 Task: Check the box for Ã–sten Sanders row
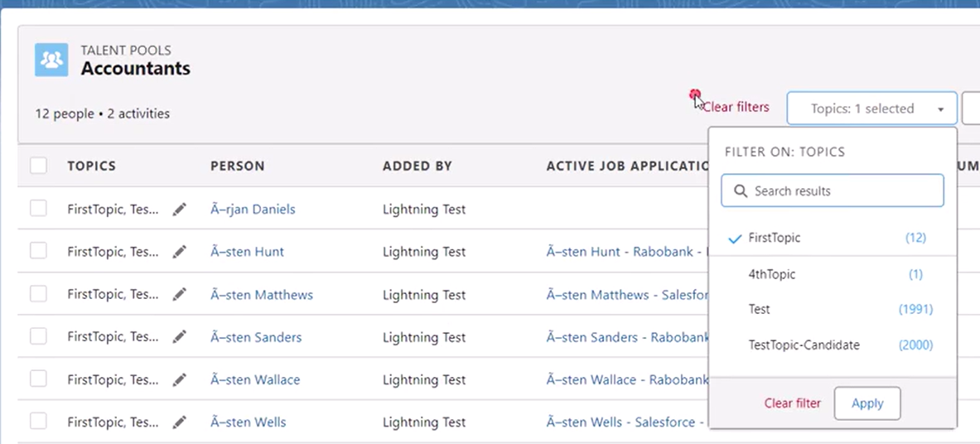pyautogui.click(x=38, y=335)
